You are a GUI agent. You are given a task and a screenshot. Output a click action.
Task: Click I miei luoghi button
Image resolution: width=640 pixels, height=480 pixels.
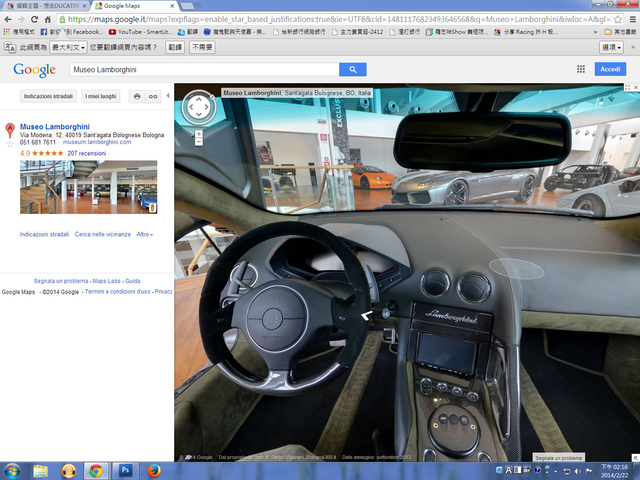coord(100,96)
